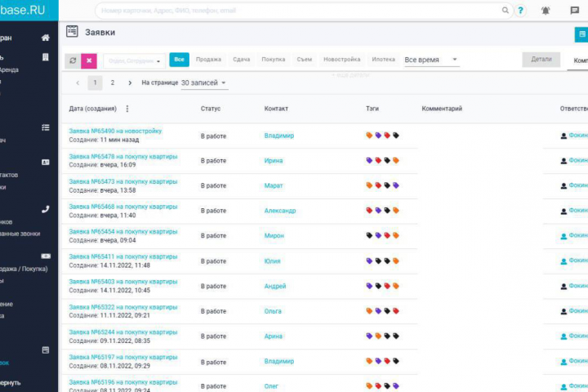The width and height of the screenshot is (588, 392).
Task: Click the search magnifier icon
Action: pyautogui.click(x=506, y=11)
